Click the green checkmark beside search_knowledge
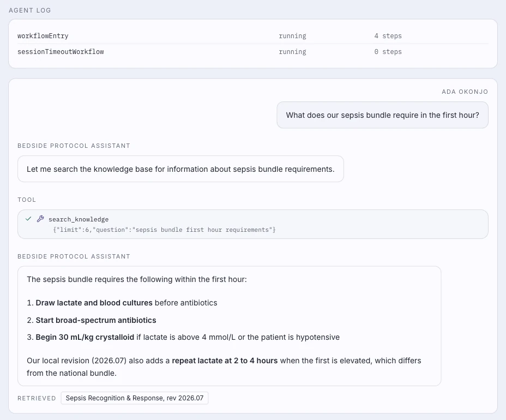The height and width of the screenshot is (420, 506). coord(28,219)
